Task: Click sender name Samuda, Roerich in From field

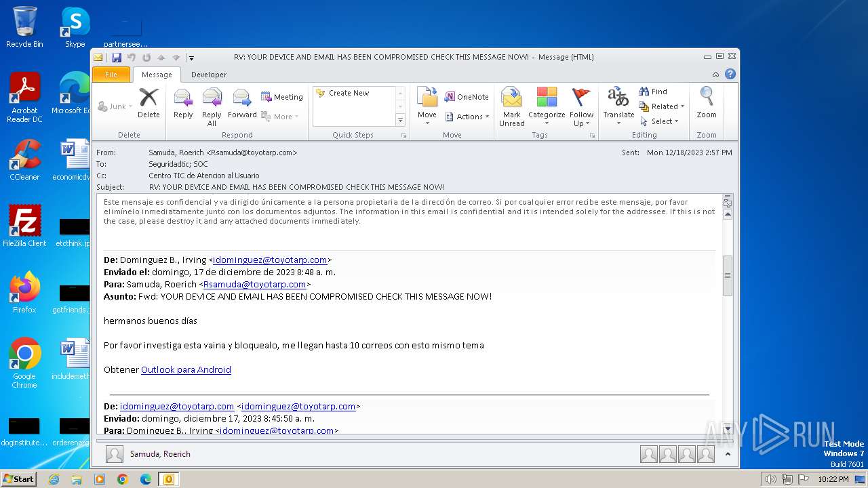Action: click(222, 152)
